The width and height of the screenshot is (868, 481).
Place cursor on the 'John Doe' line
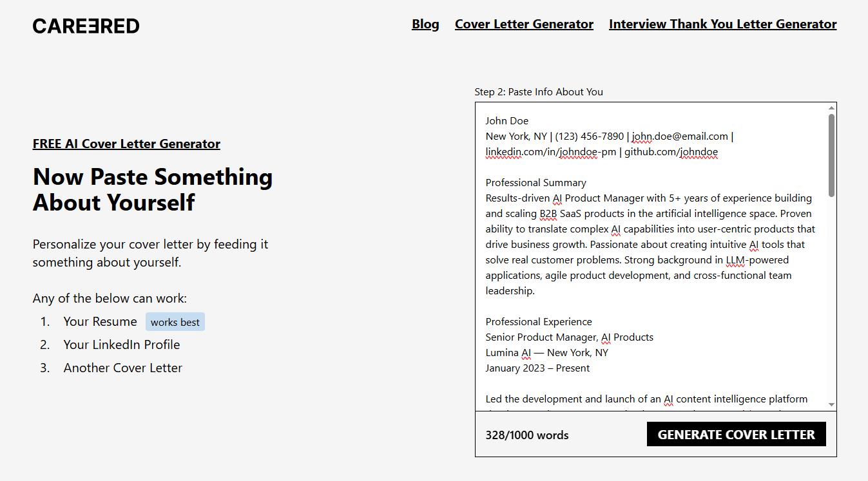(x=506, y=120)
